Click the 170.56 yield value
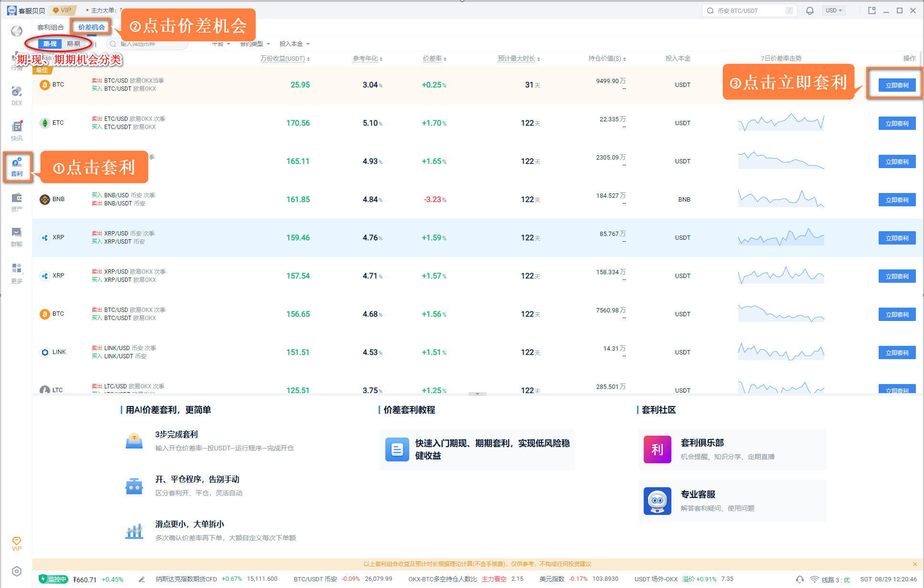Image resolution: width=924 pixels, height=588 pixels. pos(298,123)
